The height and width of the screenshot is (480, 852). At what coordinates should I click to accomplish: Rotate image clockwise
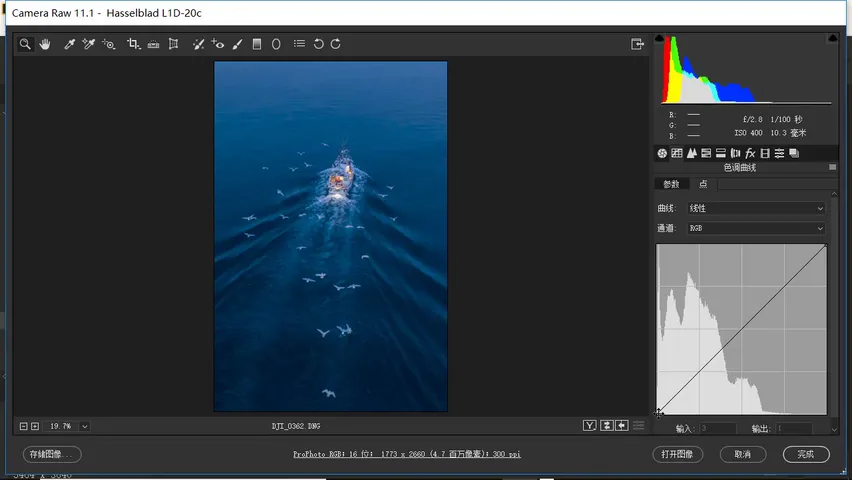point(336,44)
